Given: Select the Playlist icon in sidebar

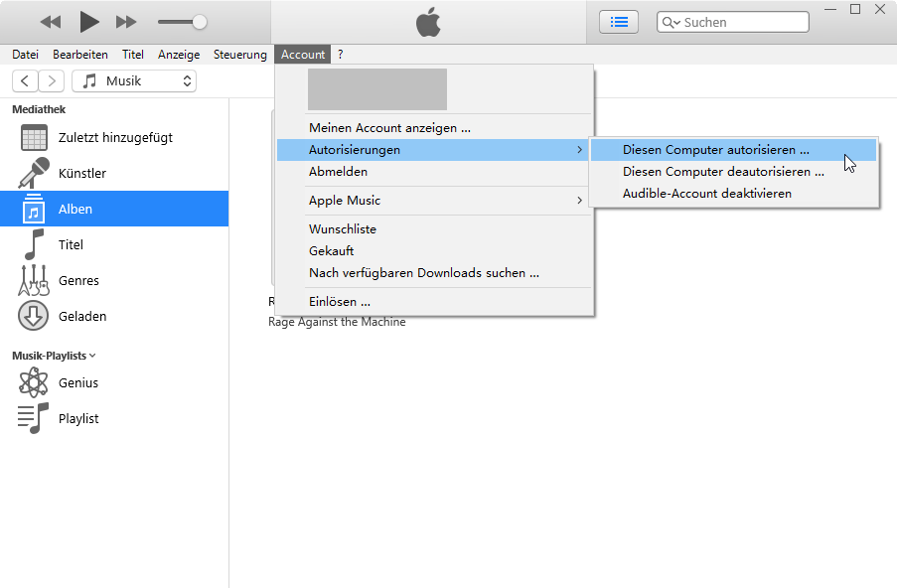Looking at the screenshot, I should (34, 419).
